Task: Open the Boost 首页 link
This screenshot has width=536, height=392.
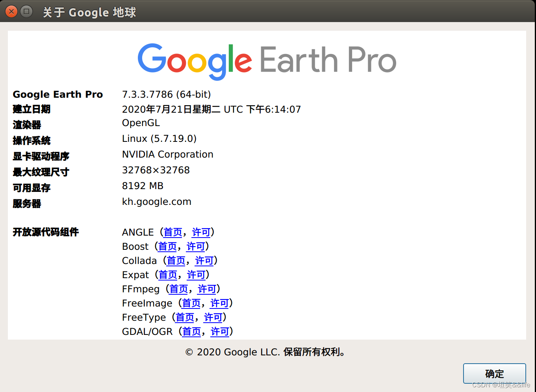Action: [x=167, y=247]
